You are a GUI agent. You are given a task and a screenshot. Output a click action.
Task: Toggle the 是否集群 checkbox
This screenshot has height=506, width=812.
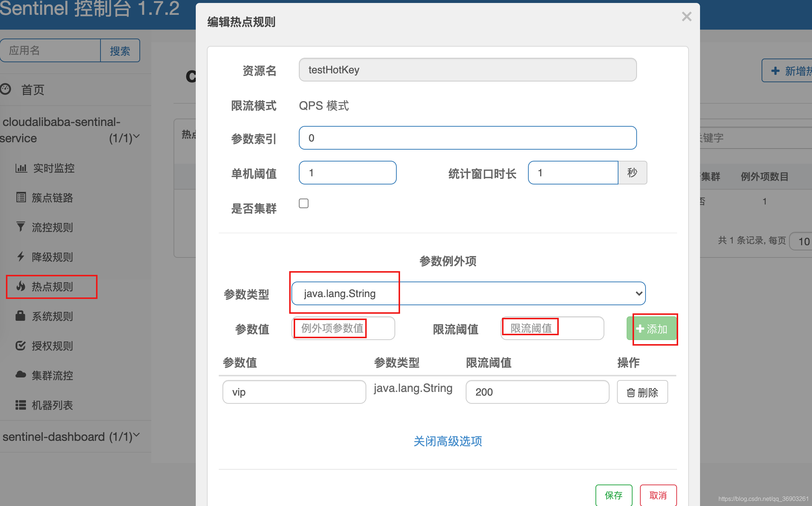(x=304, y=203)
